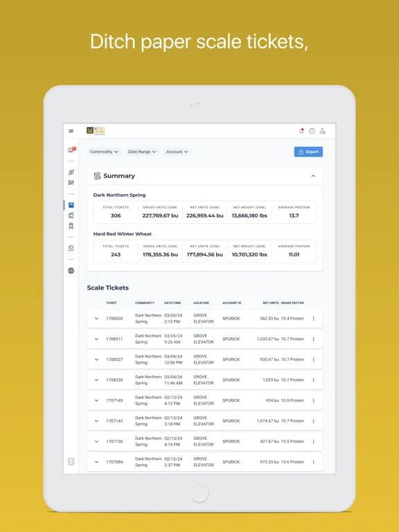Open the help question mark icon
The image size is (399, 532).
click(x=312, y=131)
